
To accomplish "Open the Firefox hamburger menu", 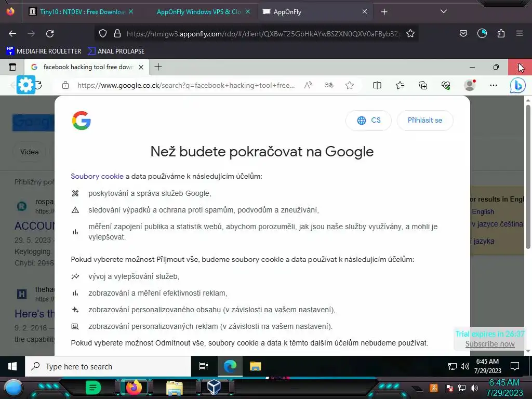I will [520, 33].
